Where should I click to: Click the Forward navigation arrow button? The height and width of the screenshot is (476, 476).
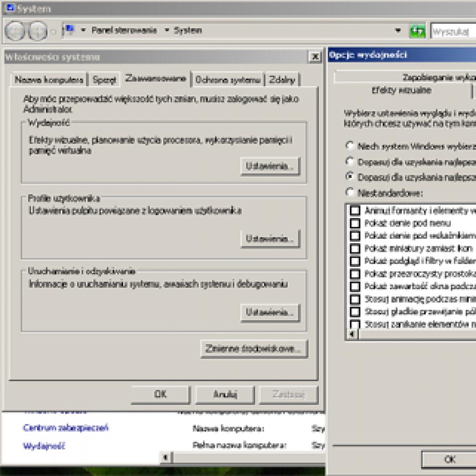pos(38,31)
